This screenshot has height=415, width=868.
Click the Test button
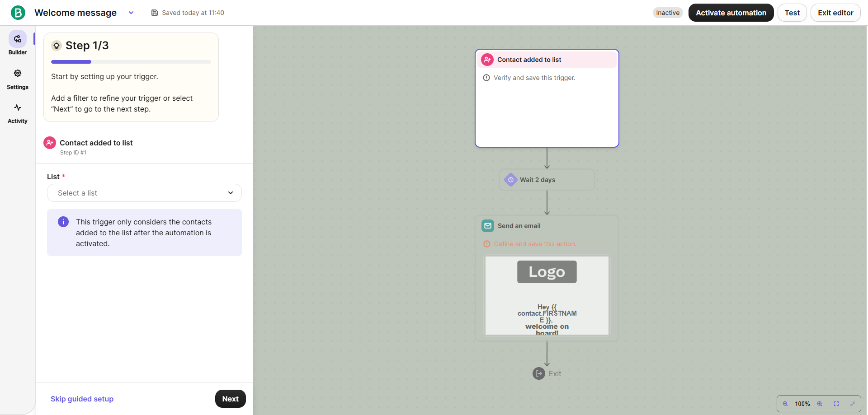pos(792,13)
